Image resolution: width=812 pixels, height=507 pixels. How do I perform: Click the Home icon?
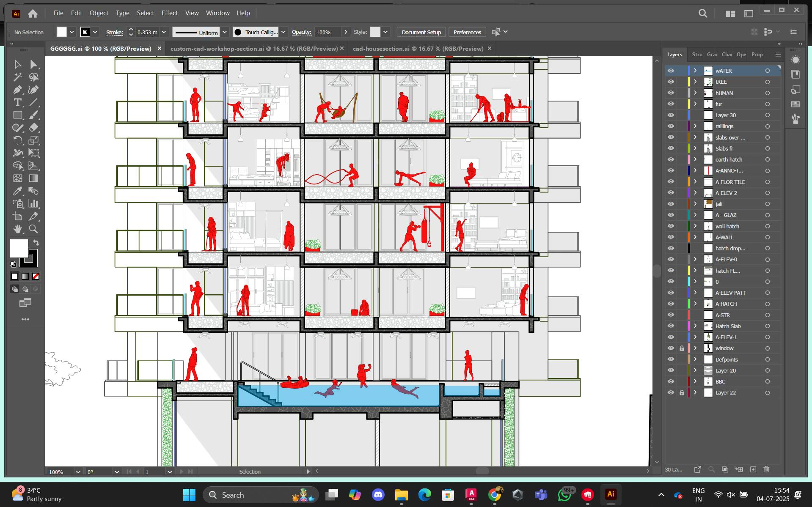pos(33,14)
